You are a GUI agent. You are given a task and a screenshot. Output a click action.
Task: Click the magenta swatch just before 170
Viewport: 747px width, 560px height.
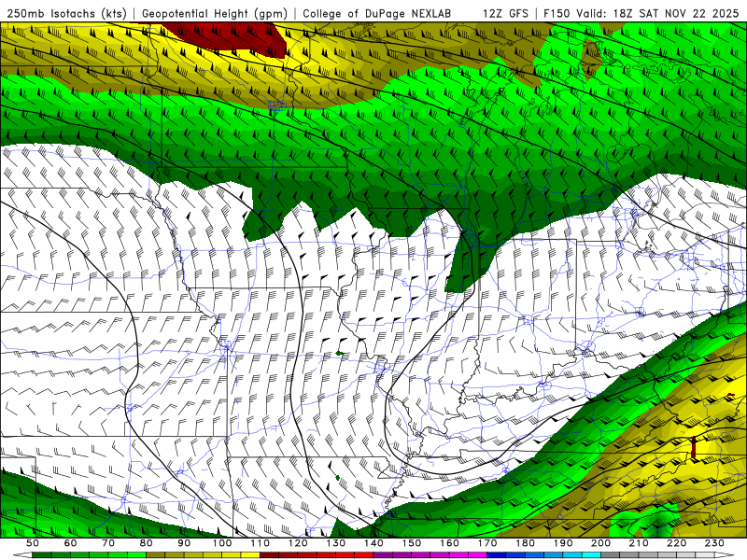point(478,555)
